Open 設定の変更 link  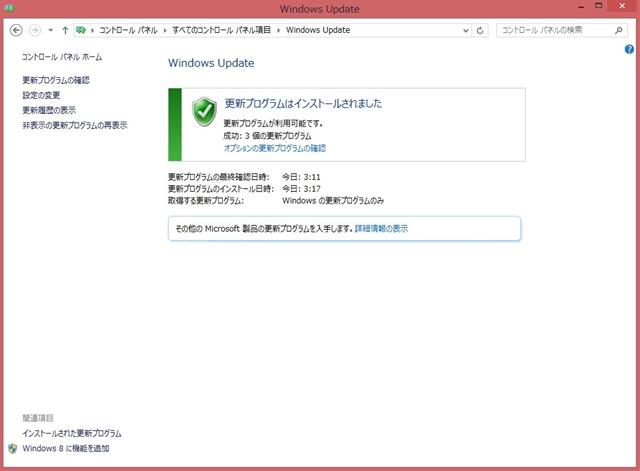coord(41,96)
